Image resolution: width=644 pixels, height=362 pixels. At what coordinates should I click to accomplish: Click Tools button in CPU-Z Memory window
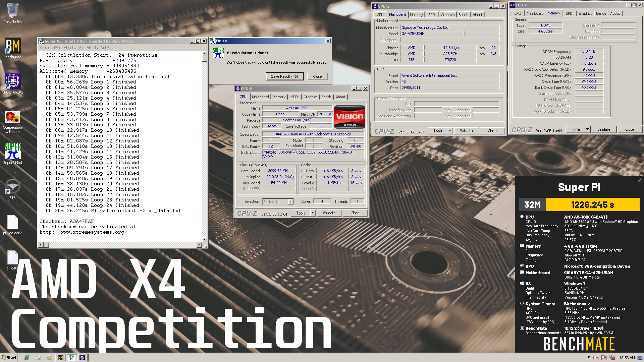pos(575,129)
